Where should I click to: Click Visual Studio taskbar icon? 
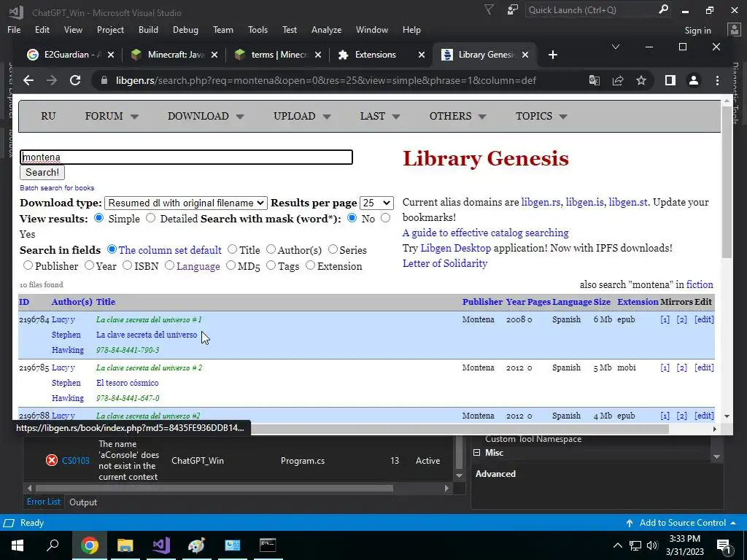[x=161, y=545]
